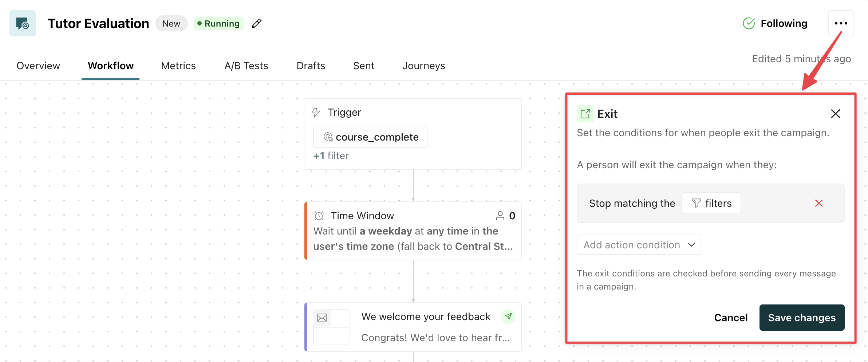Select the course_complete trigger event chip
The width and height of the screenshot is (868, 362).
371,137
